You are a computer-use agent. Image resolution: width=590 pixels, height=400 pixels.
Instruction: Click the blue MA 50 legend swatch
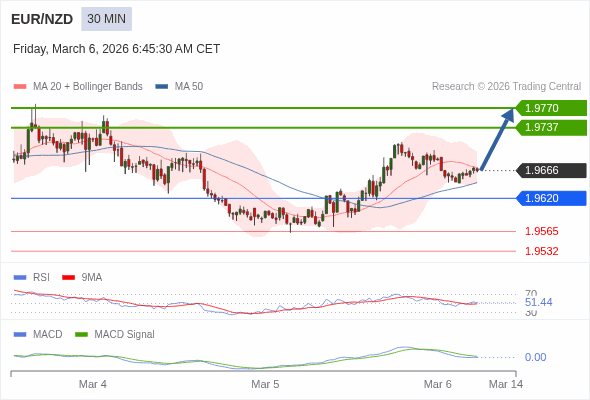pyautogui.click(x=161, y=87)
